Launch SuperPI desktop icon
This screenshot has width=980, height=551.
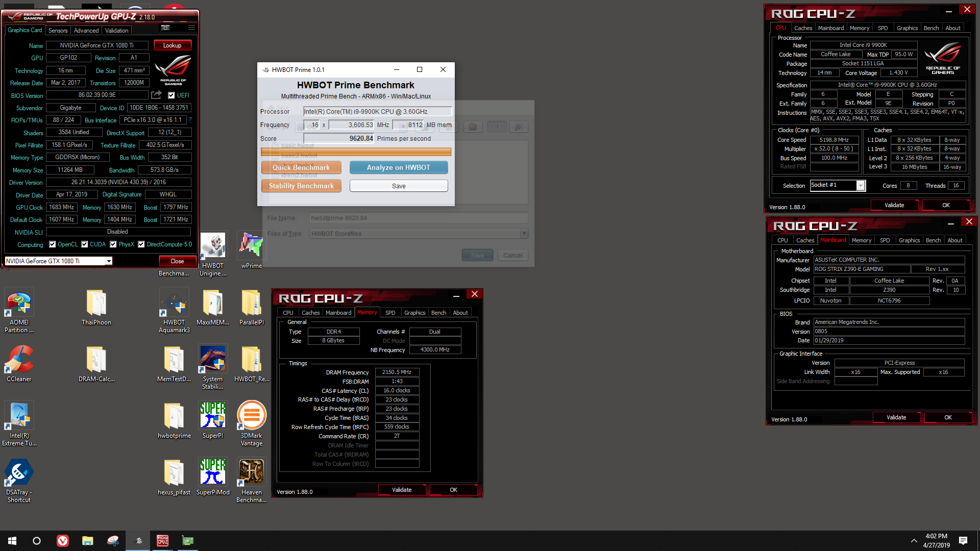click(x=213, y=420)
